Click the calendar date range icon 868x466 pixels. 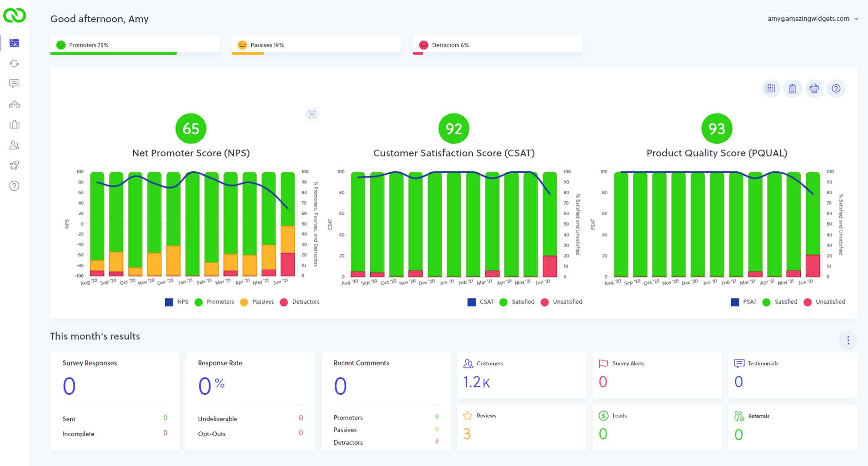[x=771, y=89]
